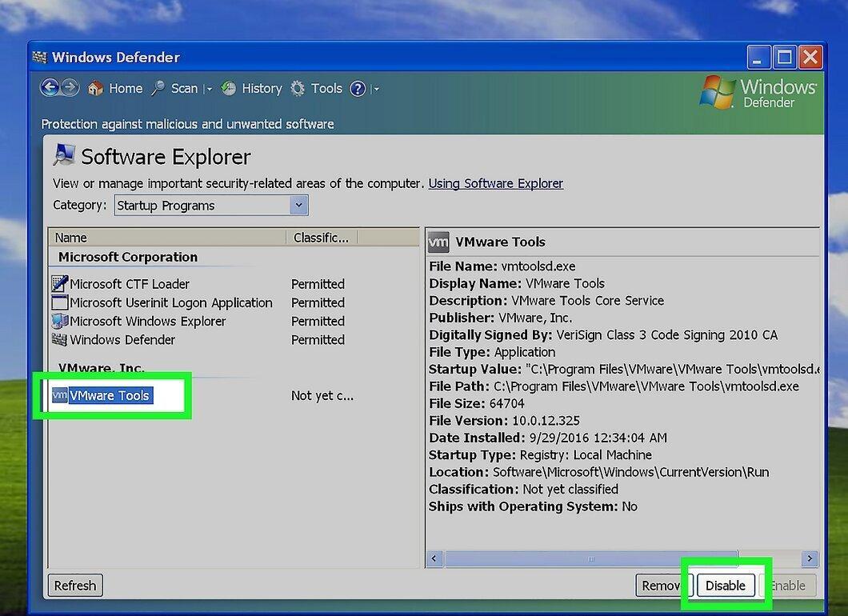848x616 pixels.
Task: Open Tools gear icon
Action: click(x=298, y=88)
